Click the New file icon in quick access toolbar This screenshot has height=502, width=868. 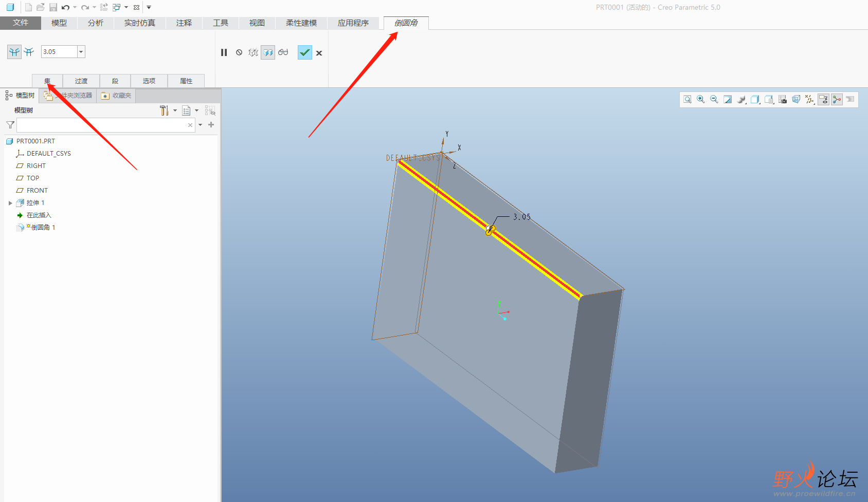[28, 7]
